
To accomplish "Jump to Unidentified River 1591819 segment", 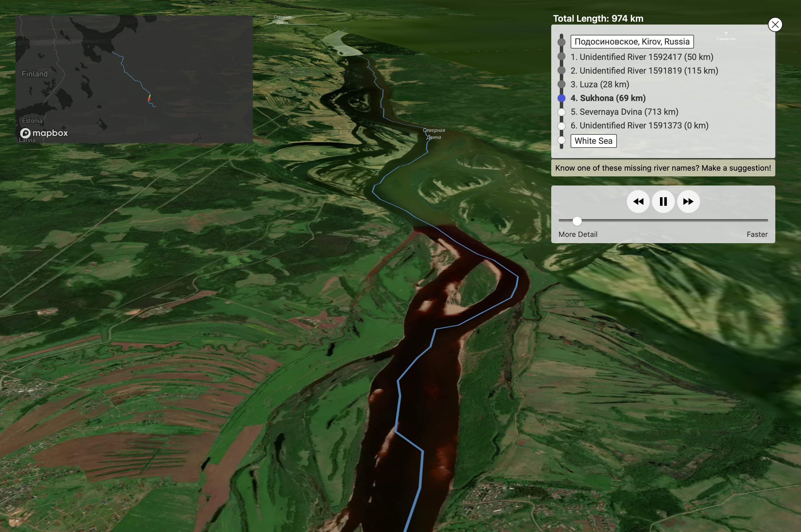I will (x=644, y=70).
